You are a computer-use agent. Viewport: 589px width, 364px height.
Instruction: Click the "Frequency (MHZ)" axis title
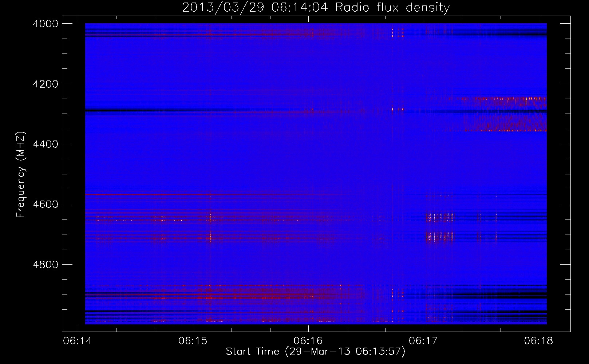[21, 174]
